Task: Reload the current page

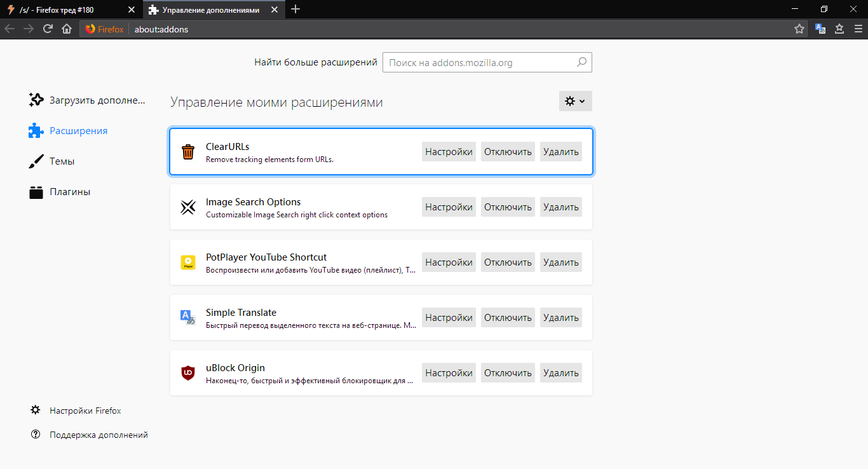Action: pyautogui.click(x=48, y=29)
